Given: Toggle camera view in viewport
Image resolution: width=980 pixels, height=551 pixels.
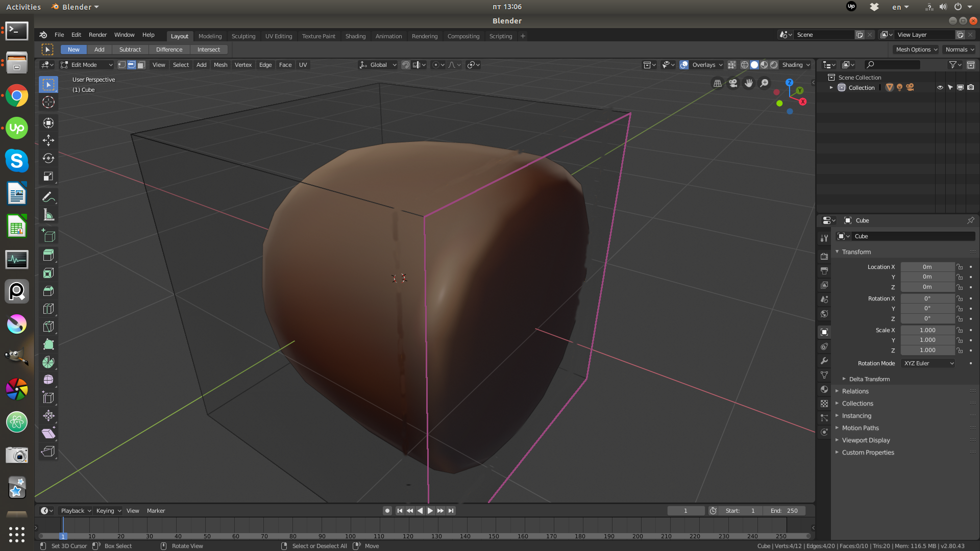Looking at the screenshot, I should pyautogui.click(x=733, y=83).
